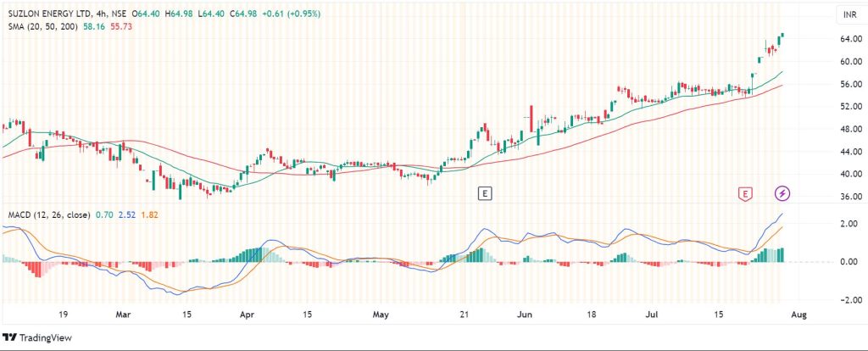This screenshot has height=351, width=868.
Task: Click the Jul date label
Action: coord(654,315)
